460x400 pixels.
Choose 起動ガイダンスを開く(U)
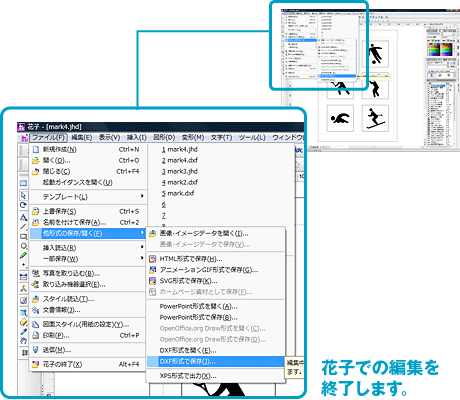pos(89,182)
